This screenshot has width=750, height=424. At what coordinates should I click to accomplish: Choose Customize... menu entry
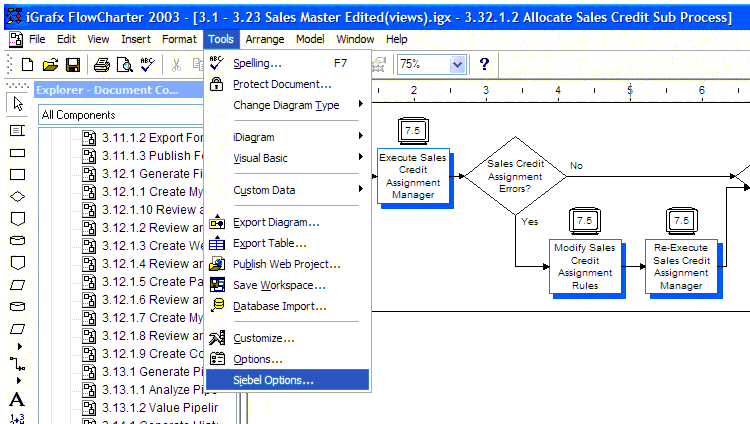pos(287,338)
